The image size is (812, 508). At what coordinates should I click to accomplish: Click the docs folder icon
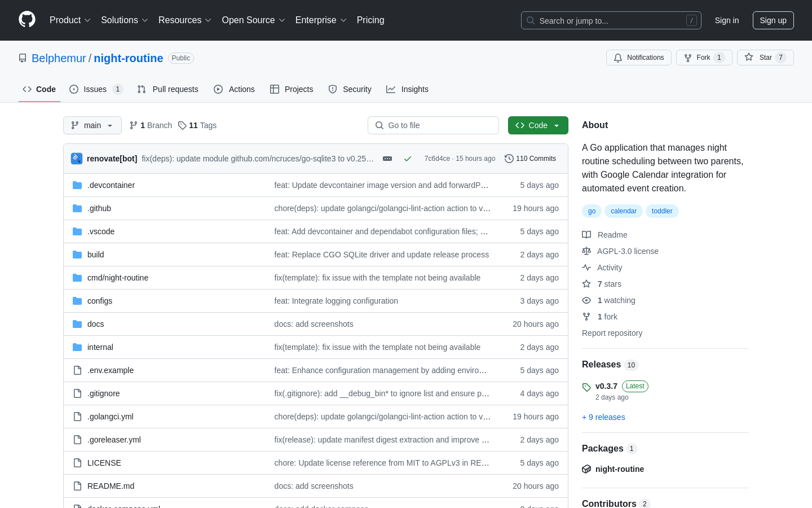click(77, 324)
